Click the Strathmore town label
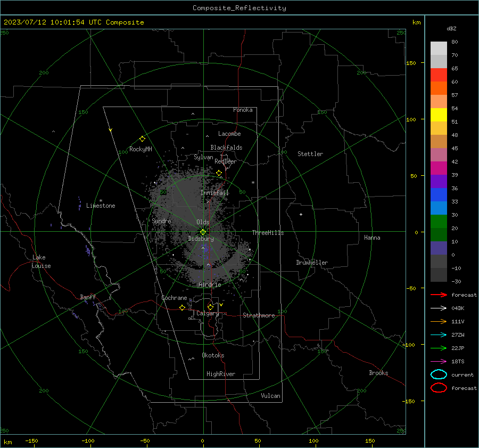Viewport: 479px width, 448px height. click(259, 315)
